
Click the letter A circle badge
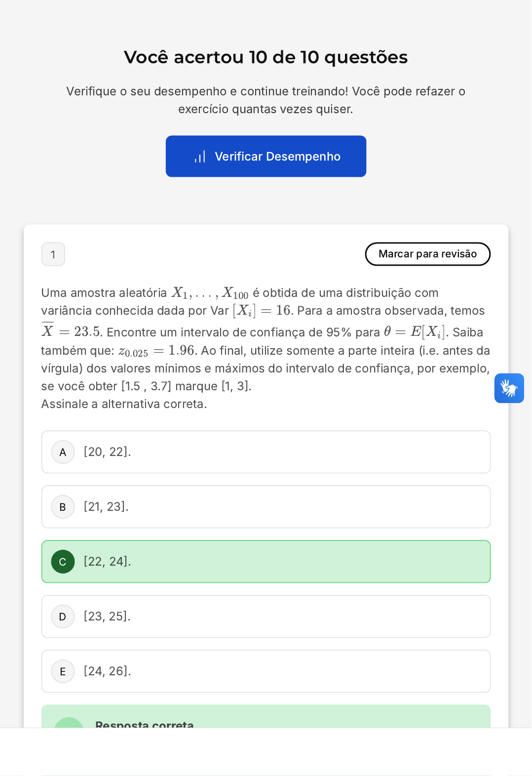pyautogui.click(x=63, y=452)
